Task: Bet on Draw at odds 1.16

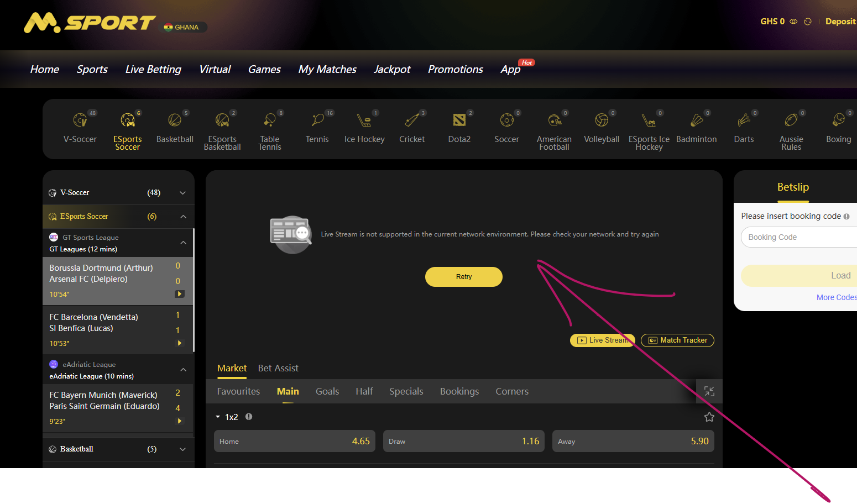Action: (x=464, y=441)
